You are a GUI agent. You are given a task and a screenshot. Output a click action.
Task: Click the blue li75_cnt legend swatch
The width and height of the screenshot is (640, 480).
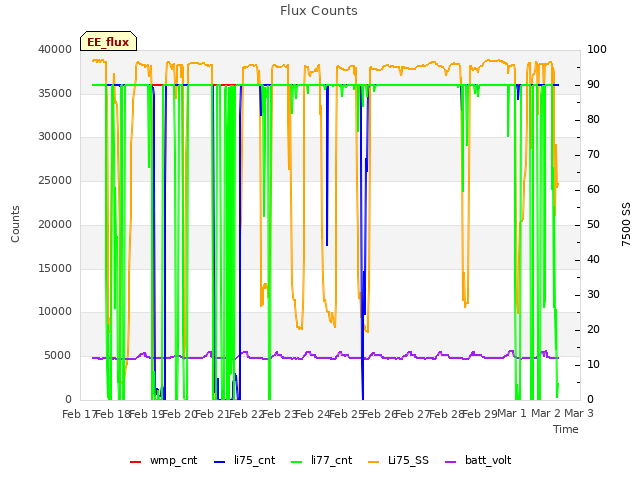click(x=220, y=462)
